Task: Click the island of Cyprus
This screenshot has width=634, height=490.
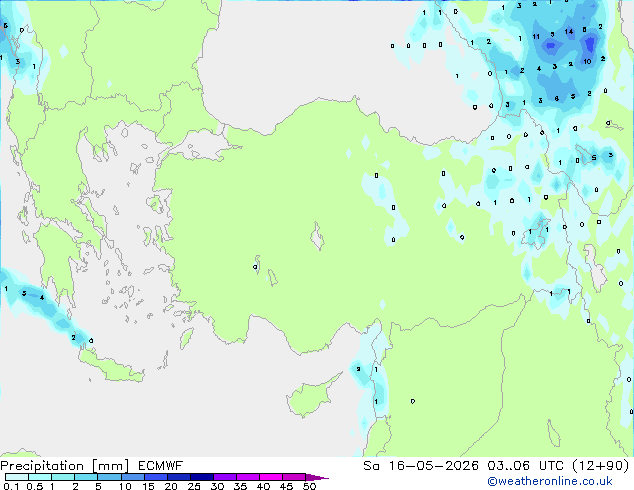Action: click(309, 397)
